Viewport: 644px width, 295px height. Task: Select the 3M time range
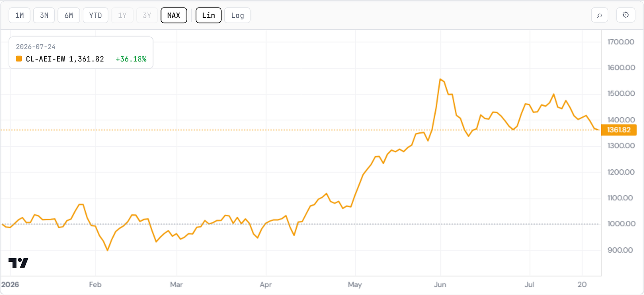click(44, 15)
